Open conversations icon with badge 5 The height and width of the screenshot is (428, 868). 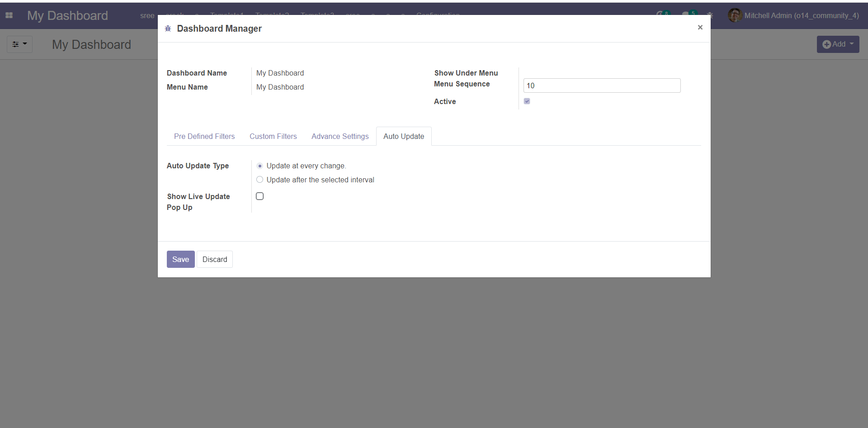click(x=687, y=15)
